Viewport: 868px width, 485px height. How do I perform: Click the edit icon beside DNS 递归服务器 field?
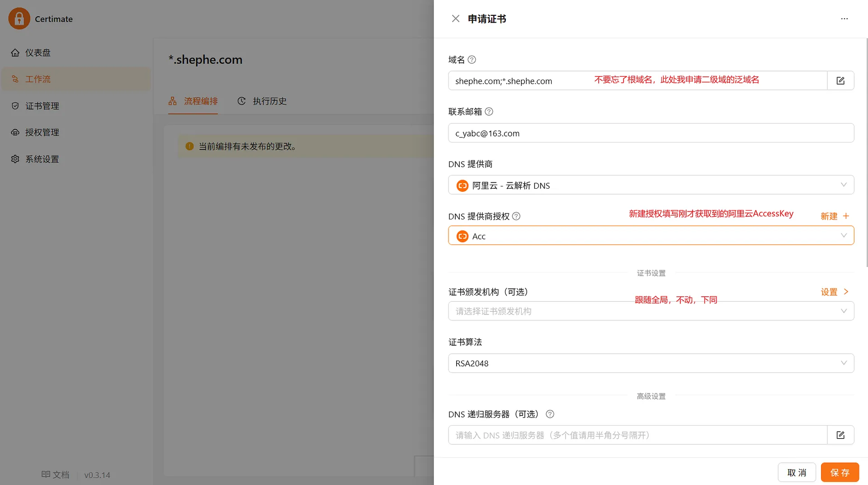[x=841, y=435]
